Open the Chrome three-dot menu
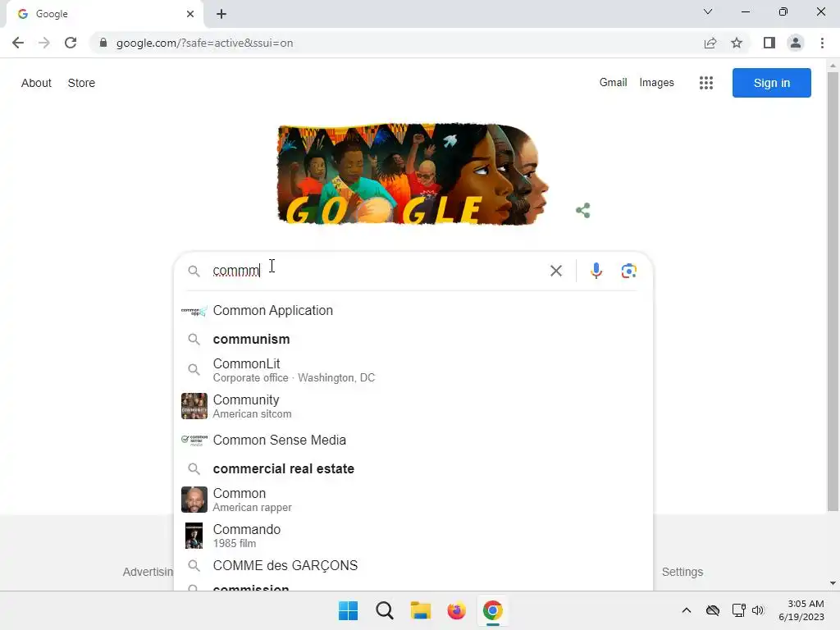Screen dimensions: 840x630 click(822, 43)
